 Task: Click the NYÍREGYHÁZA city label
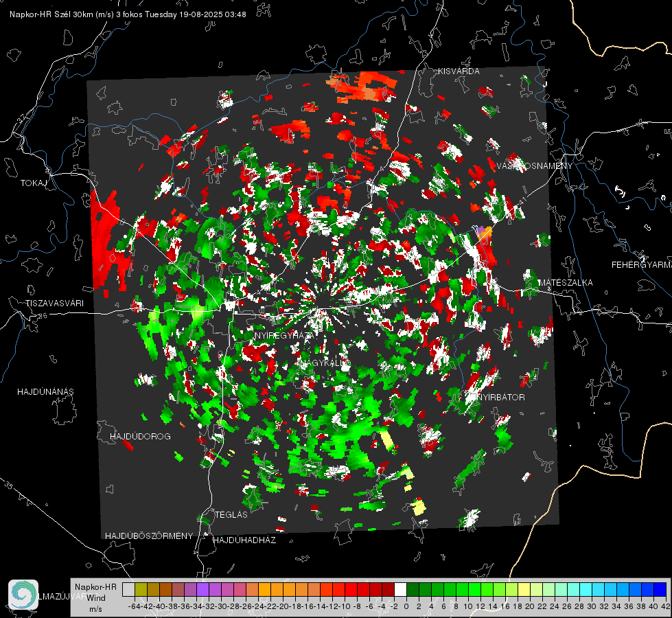[285, 335]
